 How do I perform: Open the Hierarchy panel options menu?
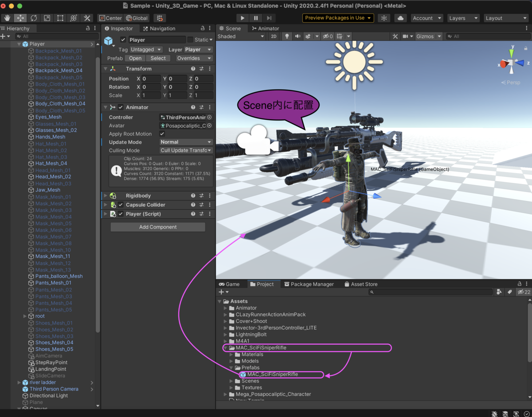95,28
